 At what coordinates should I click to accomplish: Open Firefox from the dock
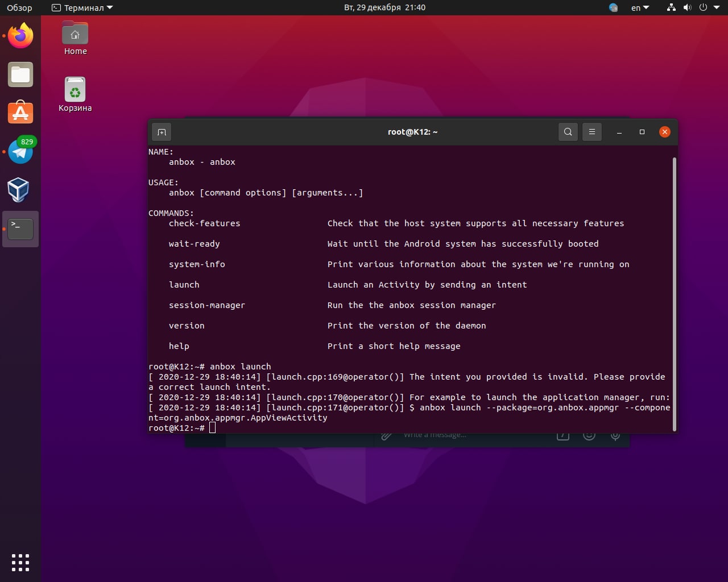click(20, 36)
